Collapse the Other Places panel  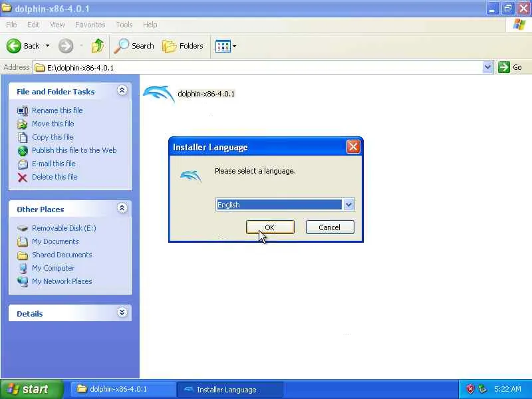pos(122,208)
